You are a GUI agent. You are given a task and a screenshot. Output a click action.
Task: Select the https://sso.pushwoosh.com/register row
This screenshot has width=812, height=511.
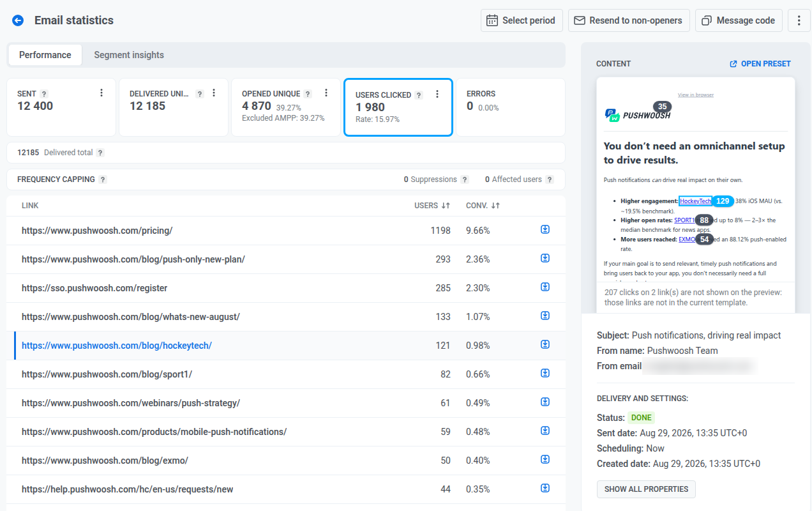pos(286,288)
